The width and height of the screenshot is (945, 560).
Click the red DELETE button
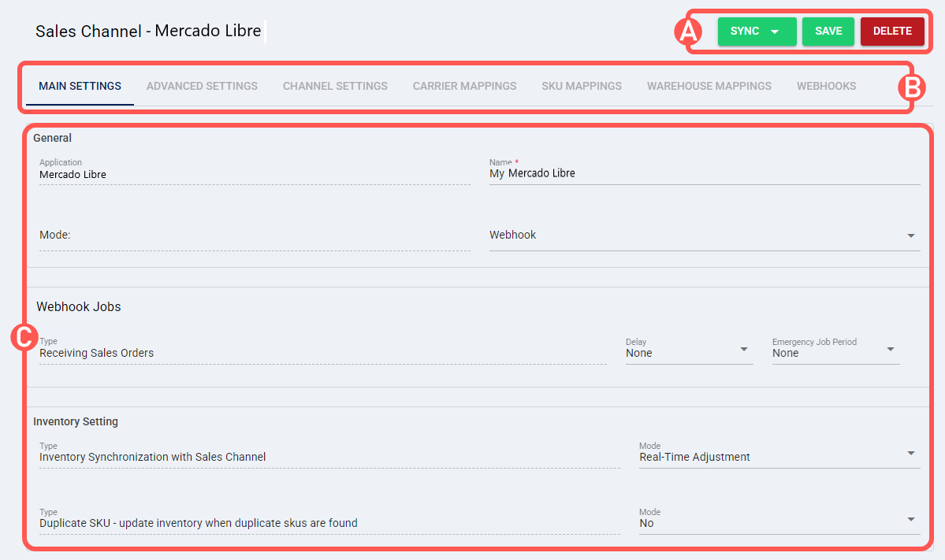892,32
